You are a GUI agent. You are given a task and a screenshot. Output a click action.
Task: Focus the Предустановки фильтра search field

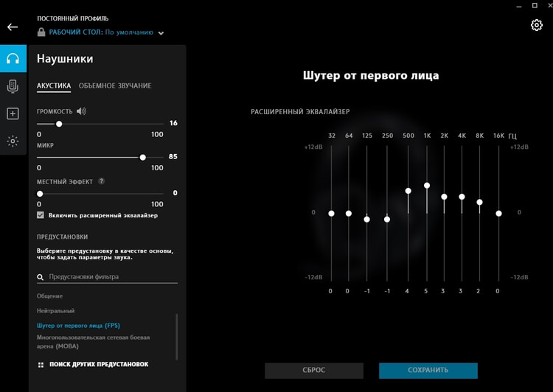(107, 277)
